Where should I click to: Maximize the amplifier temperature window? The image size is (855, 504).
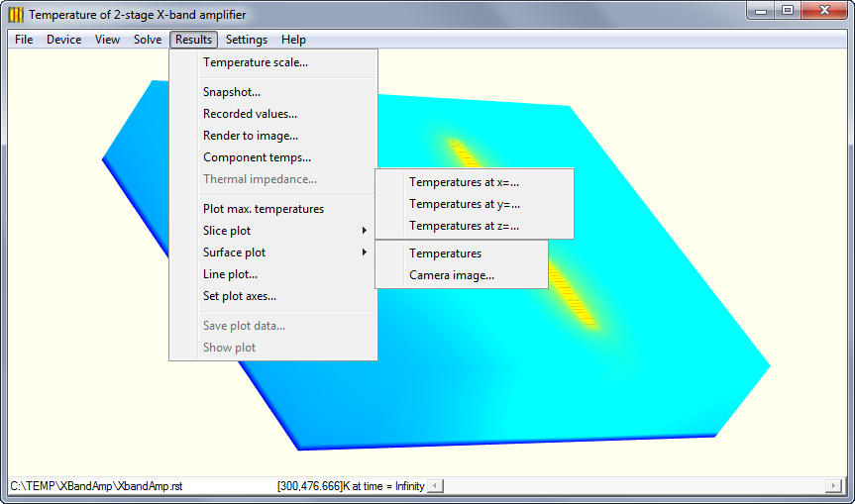[x=788, y=10]
